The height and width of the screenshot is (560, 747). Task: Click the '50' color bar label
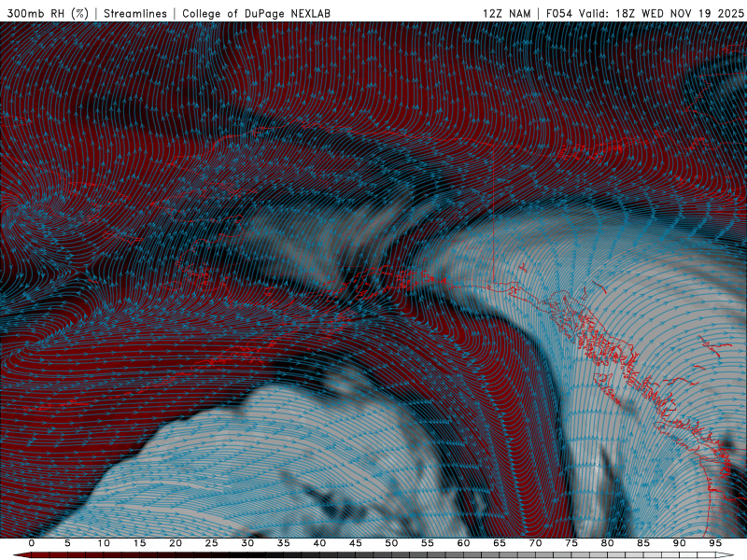coord(391,543)
